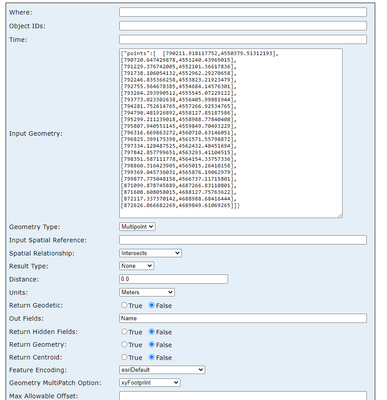Image resolution: width=387 pixels, height=400 pixels.
Task: Open the Spatial Relationship dropdown
Action: click(150, 253)
